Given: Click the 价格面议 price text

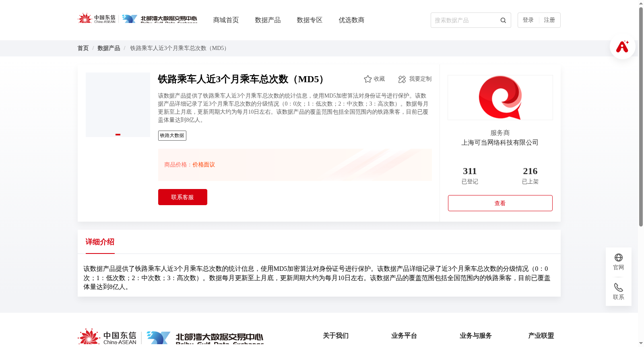Looking at the screenshot, I should (204, 165).
